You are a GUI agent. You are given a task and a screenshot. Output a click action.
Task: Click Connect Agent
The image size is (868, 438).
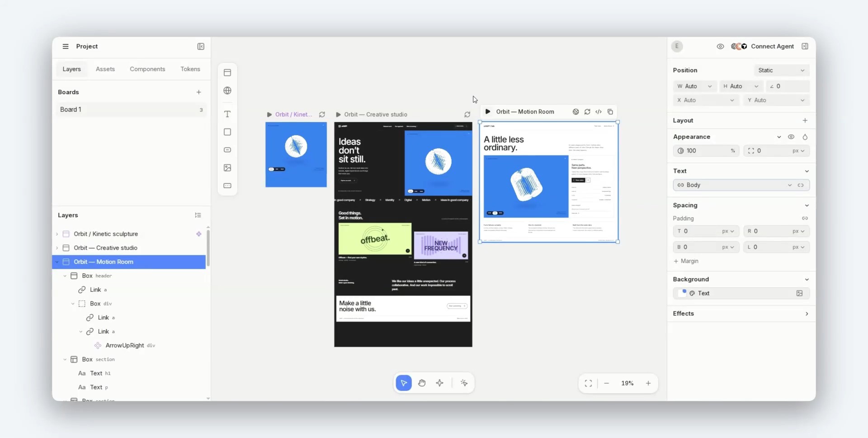tap(772, 47)
